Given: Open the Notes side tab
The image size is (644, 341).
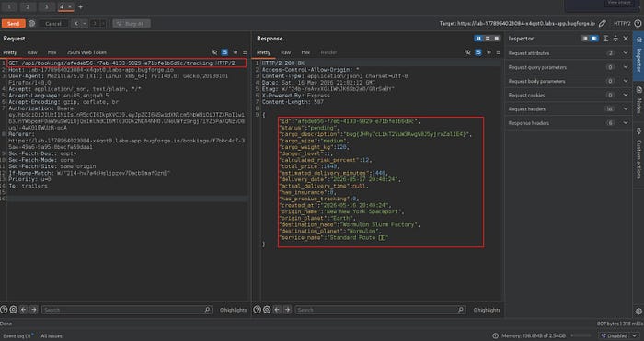Looking at the screenshot, I should coord(638,100).
